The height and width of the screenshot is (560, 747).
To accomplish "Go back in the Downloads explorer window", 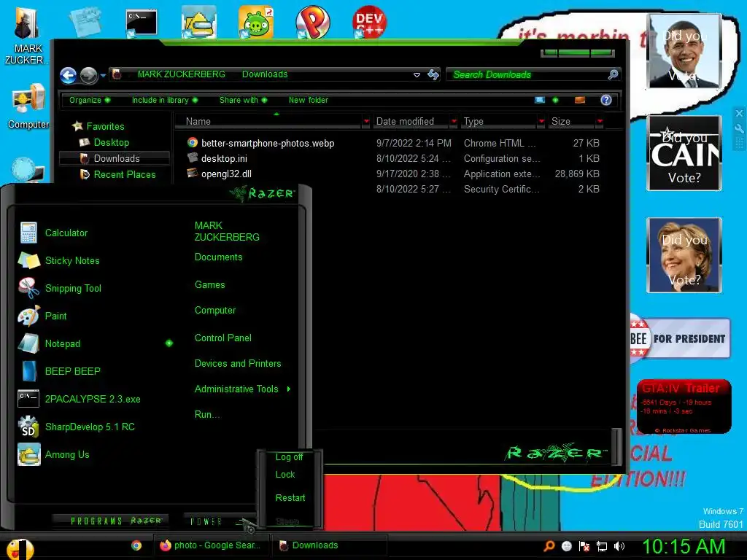I will (x=68, y=75).
